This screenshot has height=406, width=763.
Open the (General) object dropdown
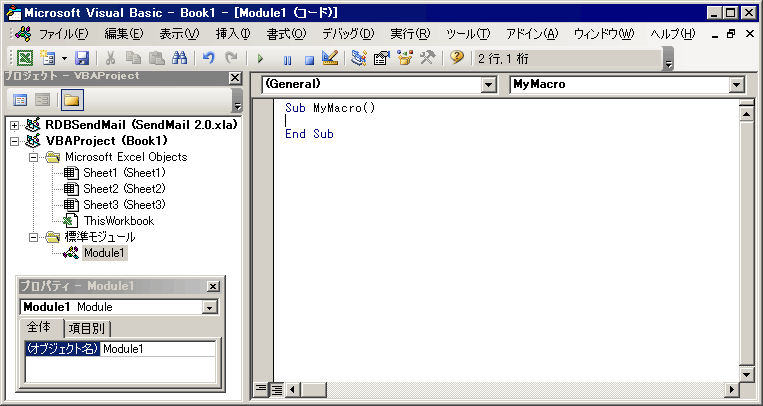[x=489, y=85]
